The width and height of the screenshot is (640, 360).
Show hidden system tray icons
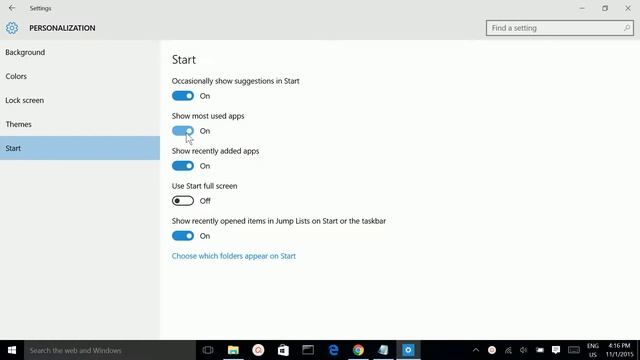click(x=476, y=350)
